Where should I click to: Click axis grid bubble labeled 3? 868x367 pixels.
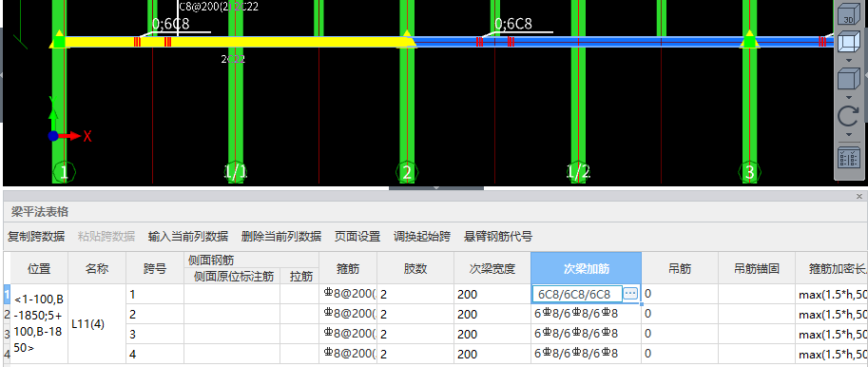click(749, 173)
